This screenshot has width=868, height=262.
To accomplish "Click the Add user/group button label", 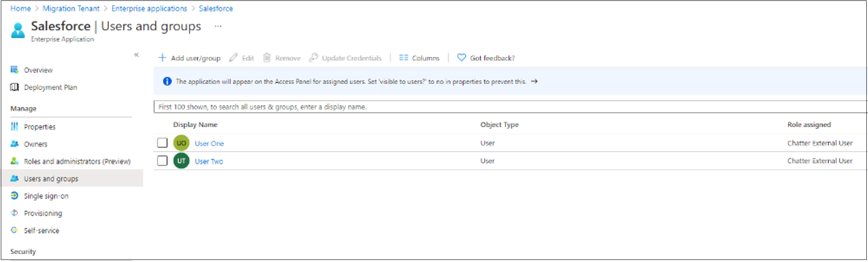I will tap(195, 58).
